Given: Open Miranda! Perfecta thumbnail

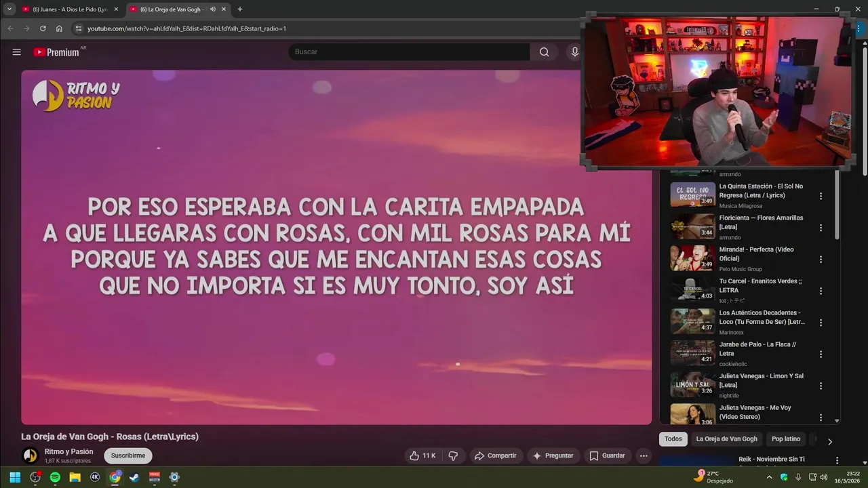Looking at the screenshot, I should [692, 258].
